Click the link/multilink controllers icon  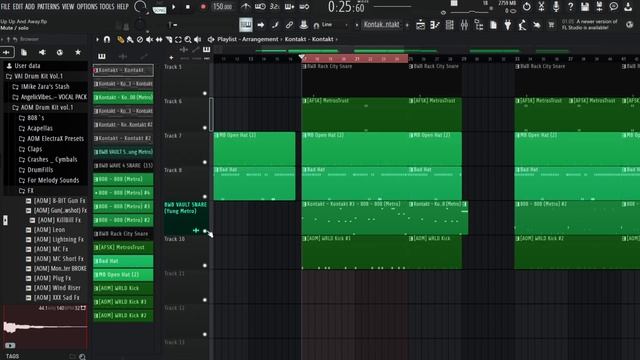coord(289,25)
